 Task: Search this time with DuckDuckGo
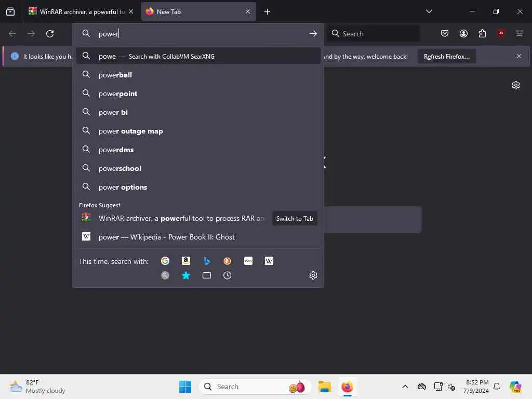[228, 261]
